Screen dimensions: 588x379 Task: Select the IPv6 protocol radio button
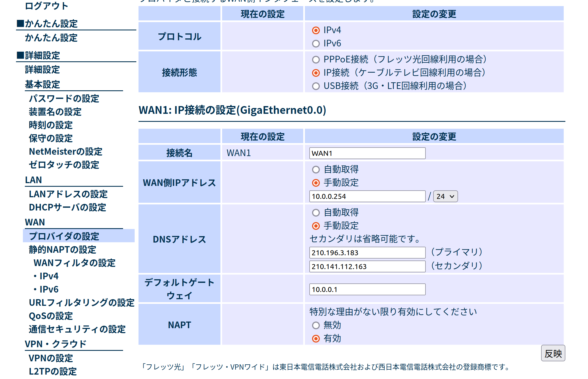(x=316, y=44)
